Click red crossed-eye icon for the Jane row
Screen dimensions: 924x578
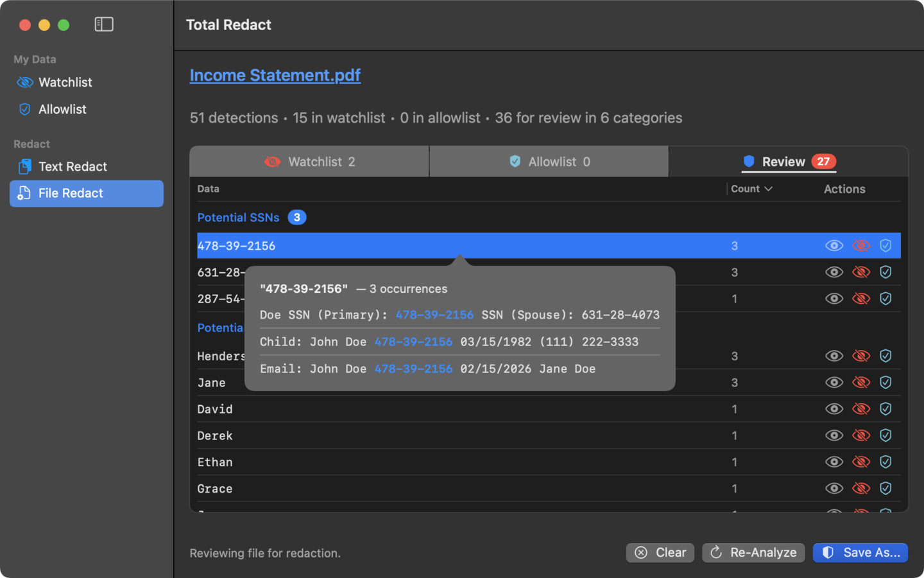click(861, 383)
